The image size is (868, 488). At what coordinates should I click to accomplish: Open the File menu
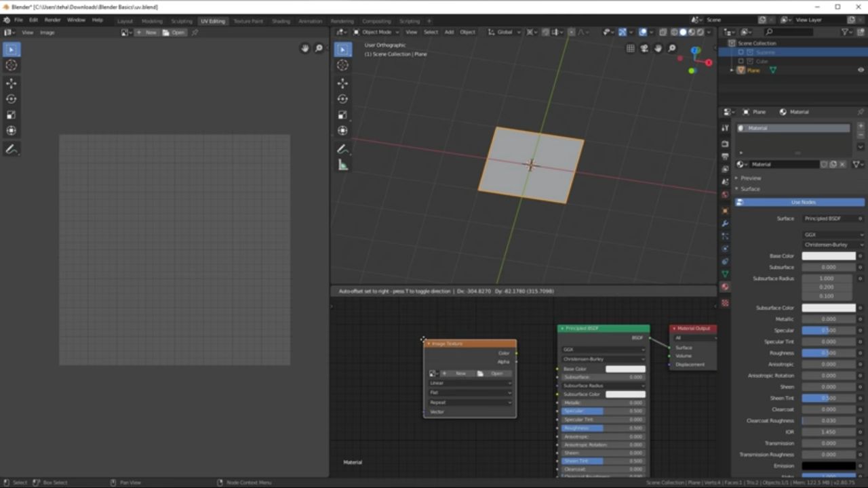(18, 20)
